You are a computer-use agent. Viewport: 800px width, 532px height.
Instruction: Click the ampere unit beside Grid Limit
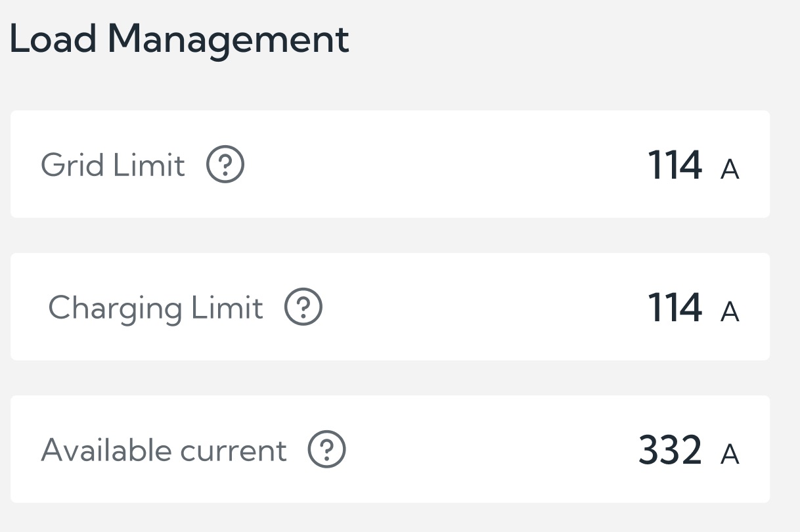[730, 170]
